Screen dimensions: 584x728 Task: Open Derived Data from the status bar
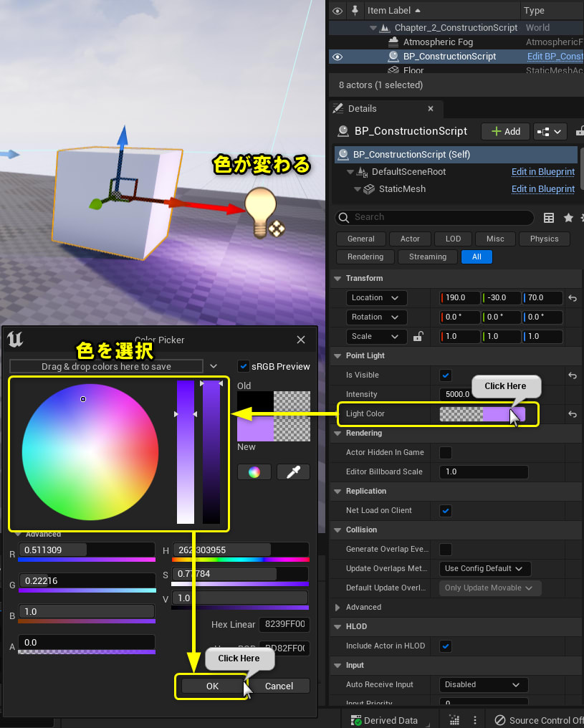391,719
